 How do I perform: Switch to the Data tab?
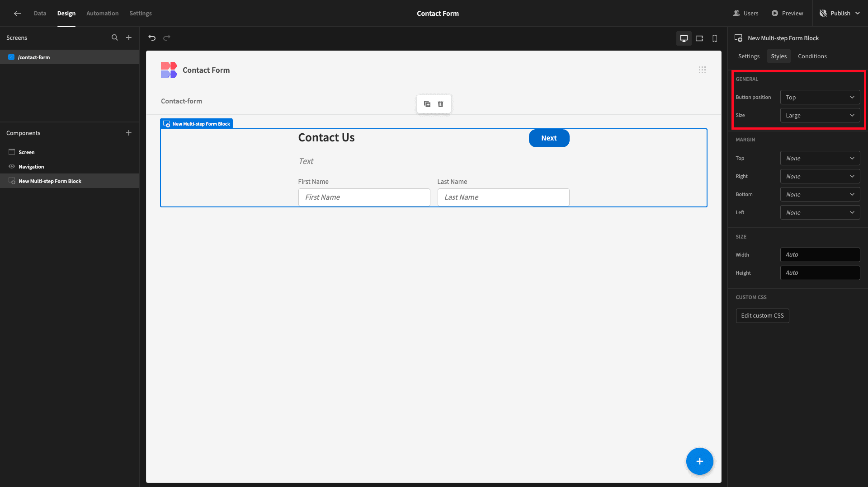[x=40, y=13]
